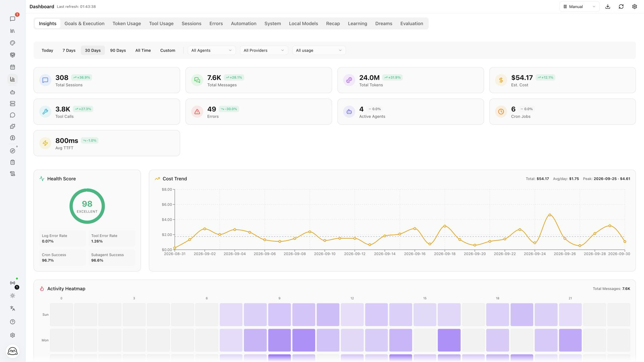Switch to the Insights tab
Image resolution: width=644 pixels, height=362 pixels.
[x=48, y=23]
